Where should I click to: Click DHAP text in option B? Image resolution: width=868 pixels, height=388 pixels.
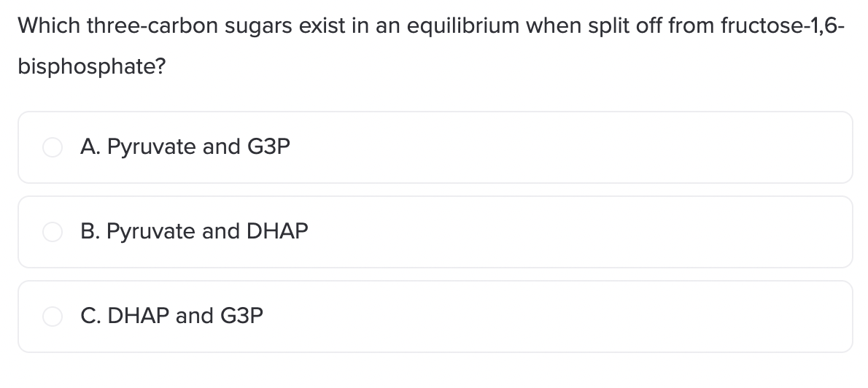pos(276,231)
